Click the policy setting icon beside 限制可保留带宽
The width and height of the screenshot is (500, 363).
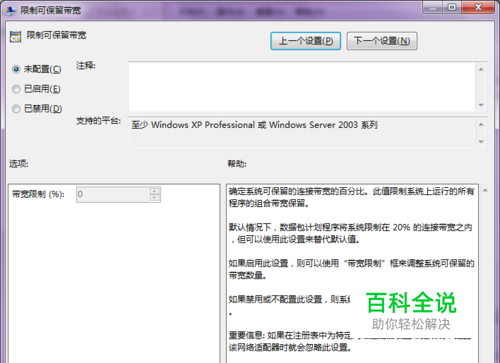tap(15, 37)
